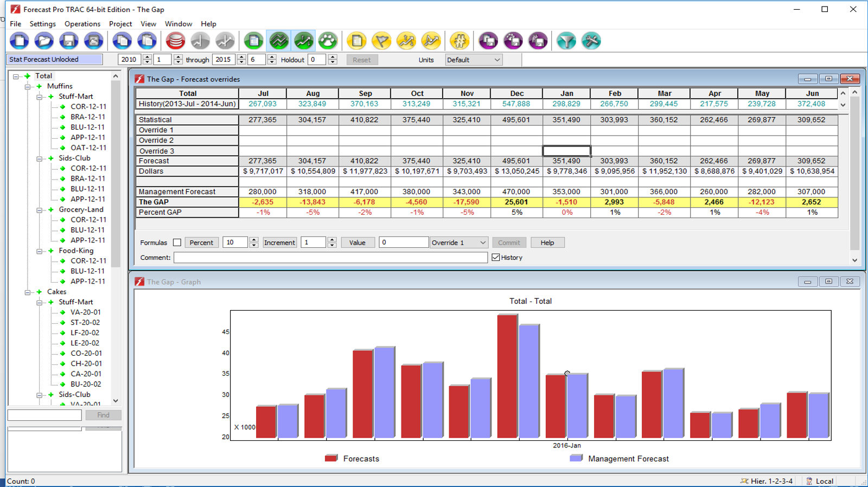Viewport: 868px width, 487px height.
Task: Collapse the Grocery-Land tree branch
Action: click(x=40, y=210)
